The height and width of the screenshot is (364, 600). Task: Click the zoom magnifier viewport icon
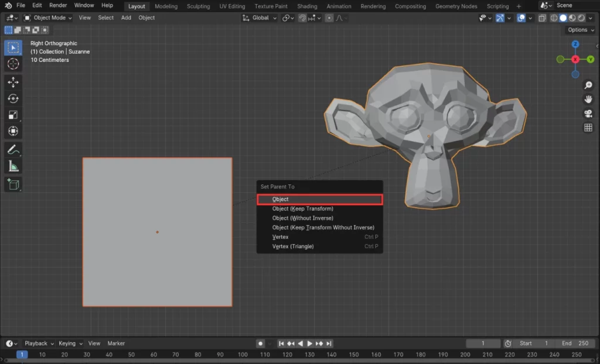[588, 85]
